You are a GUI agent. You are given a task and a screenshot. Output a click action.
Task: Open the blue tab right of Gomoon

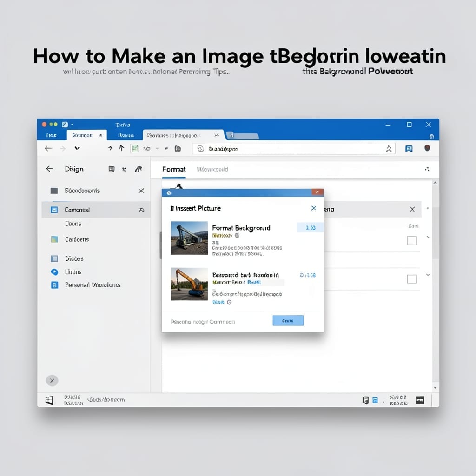(126, 135)
